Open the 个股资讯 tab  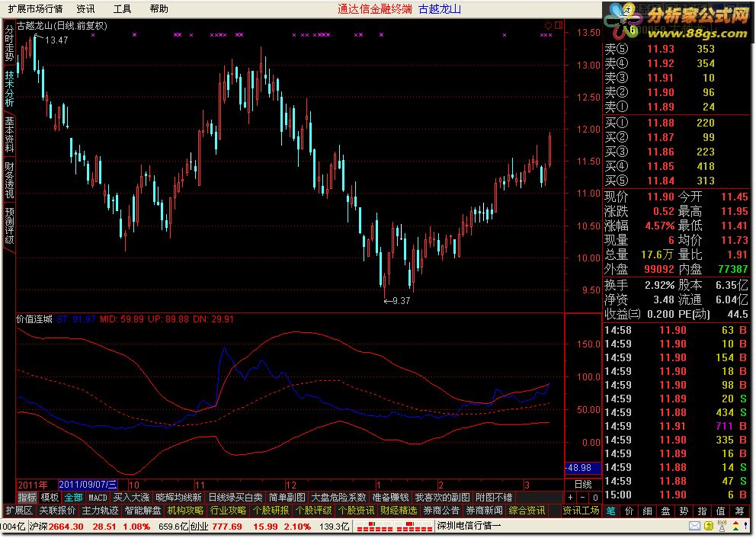[356, 511]
